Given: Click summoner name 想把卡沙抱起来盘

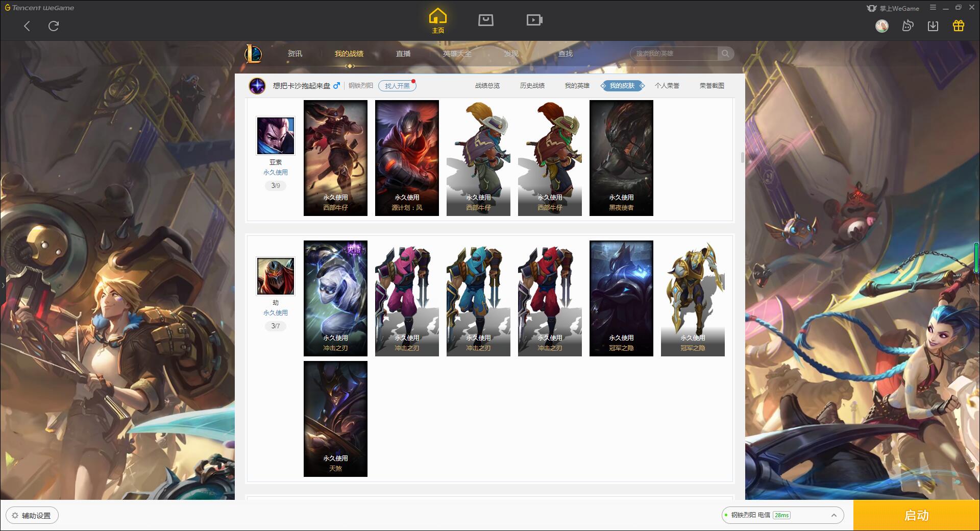Looking at the screenshot, I should pos(302,86).
